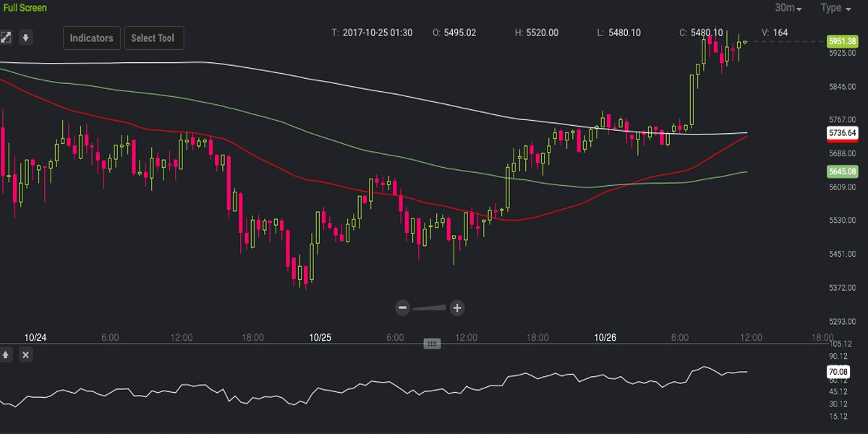
Task: Click the chart drag handle icon below the candles
Action: pyautogui.click(x=432, y=343)
